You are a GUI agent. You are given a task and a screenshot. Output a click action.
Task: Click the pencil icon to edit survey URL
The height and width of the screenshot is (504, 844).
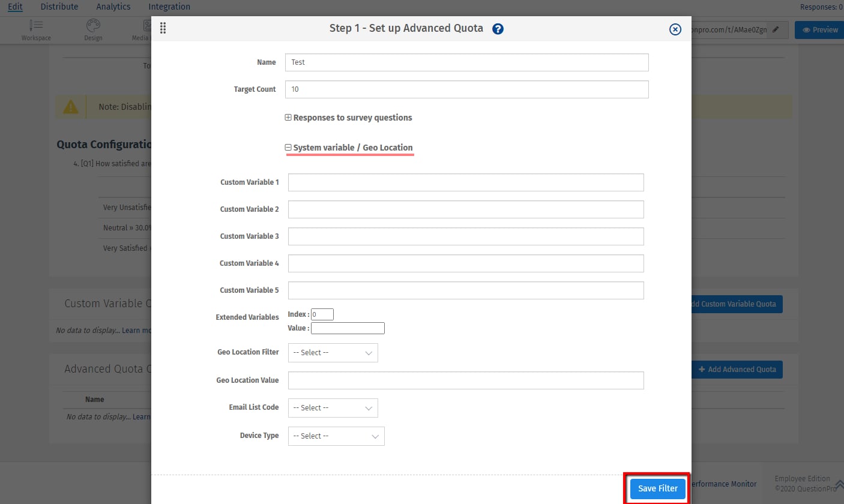tap(776, 29)
